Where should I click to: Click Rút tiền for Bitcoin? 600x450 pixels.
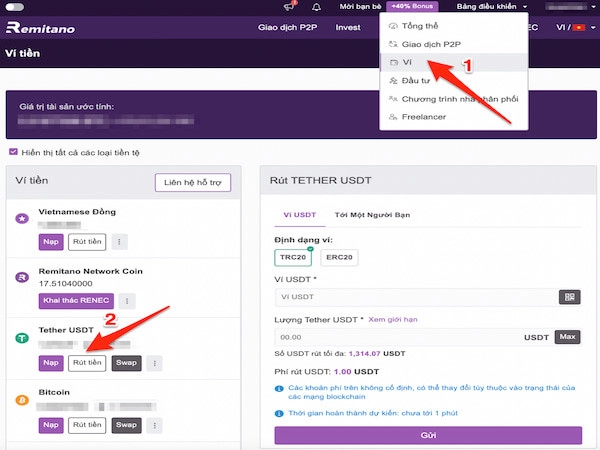tap(87, 425)
